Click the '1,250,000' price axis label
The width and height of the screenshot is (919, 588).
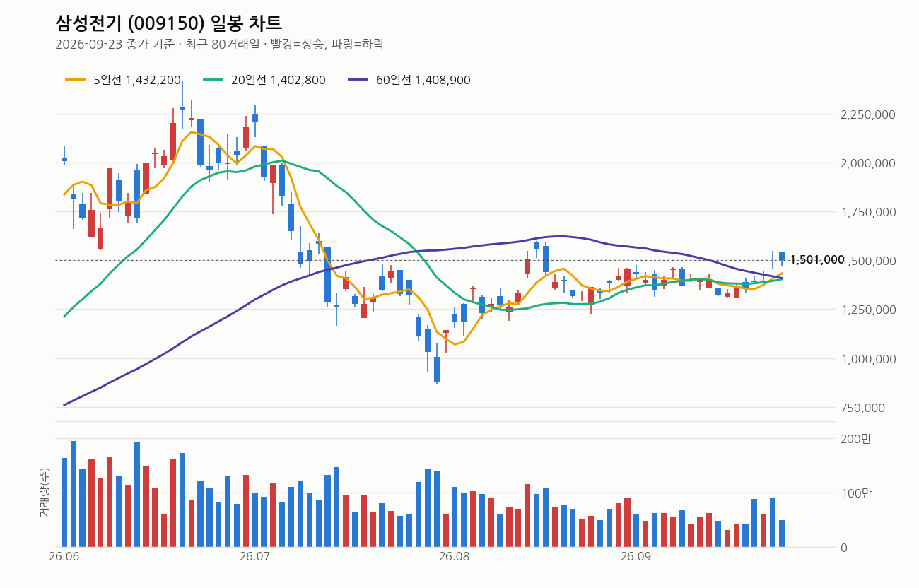(867, 310)
